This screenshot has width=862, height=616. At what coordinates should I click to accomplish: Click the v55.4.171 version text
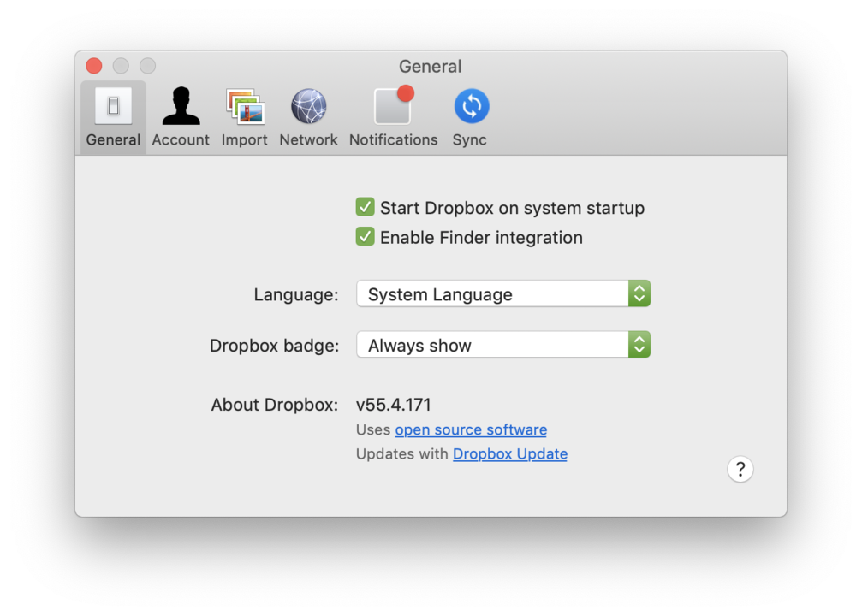[394, 405]
